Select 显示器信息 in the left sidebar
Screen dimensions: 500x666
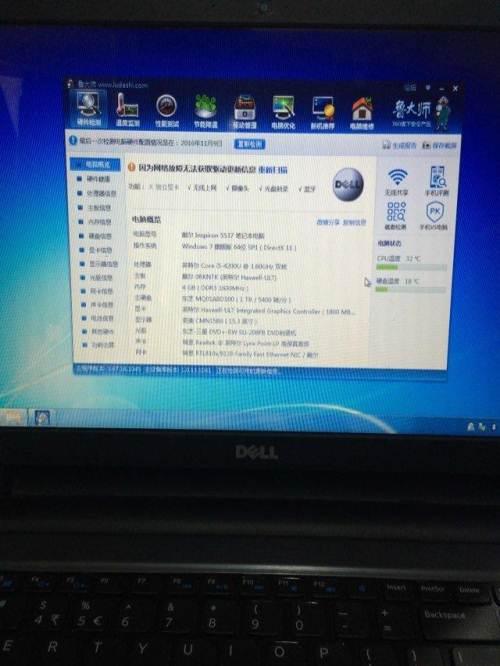[99, 264]
